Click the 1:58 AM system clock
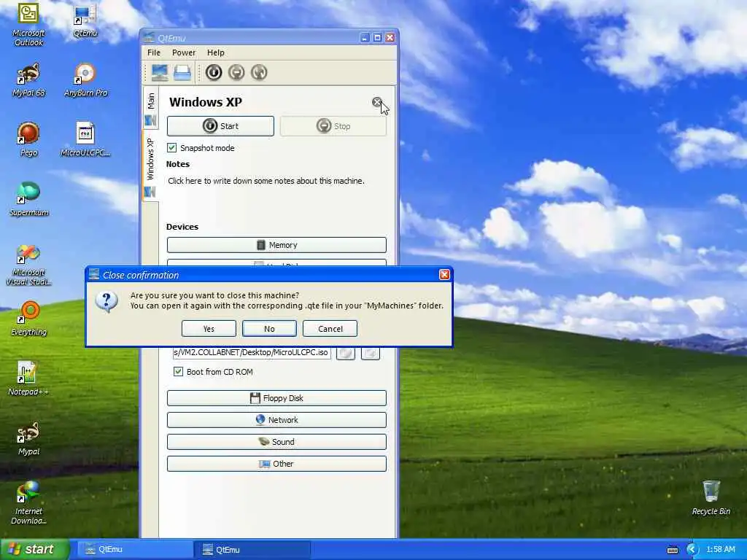This screenshot has height=560, width=747. tap(720, 550)
